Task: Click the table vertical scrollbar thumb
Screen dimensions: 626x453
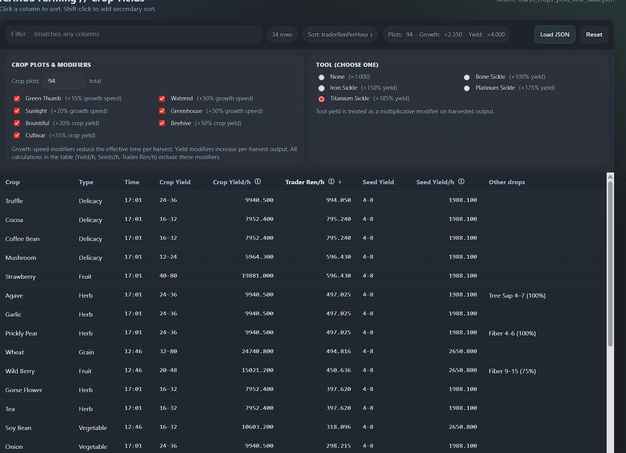Action: coord(610,263)
